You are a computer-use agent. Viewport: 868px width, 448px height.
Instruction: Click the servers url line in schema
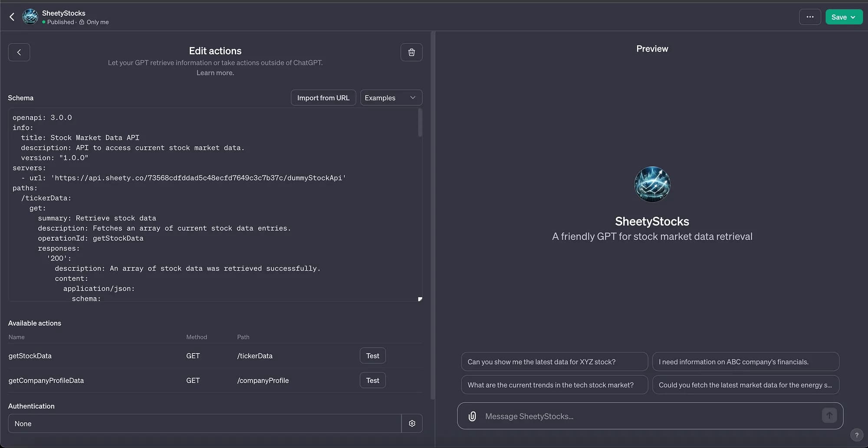tap(183, 178)
